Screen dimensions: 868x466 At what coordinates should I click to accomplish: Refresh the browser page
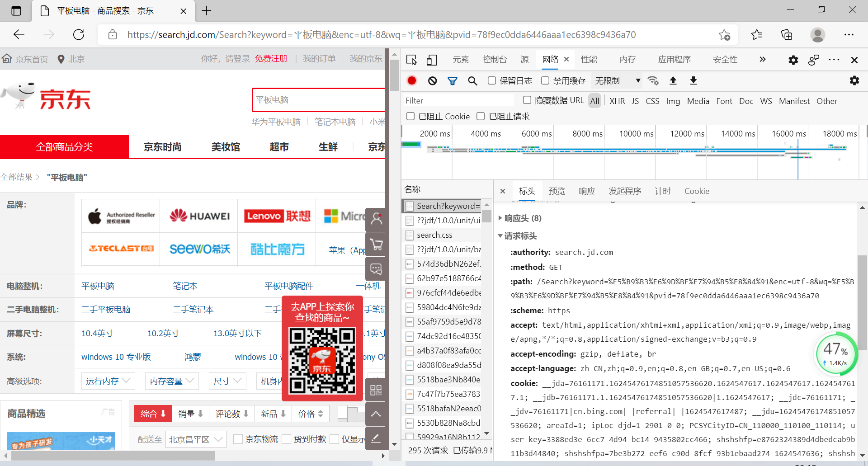tap(79, 34)
